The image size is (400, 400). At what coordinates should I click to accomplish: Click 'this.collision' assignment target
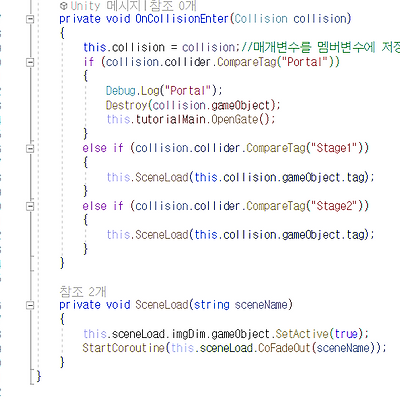pyautogui.click(x=124, y=47)
